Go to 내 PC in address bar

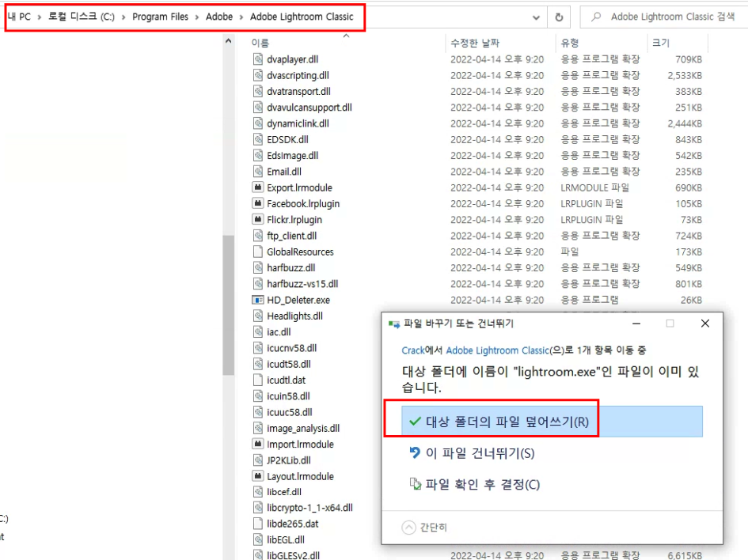[x=19, y=17]
